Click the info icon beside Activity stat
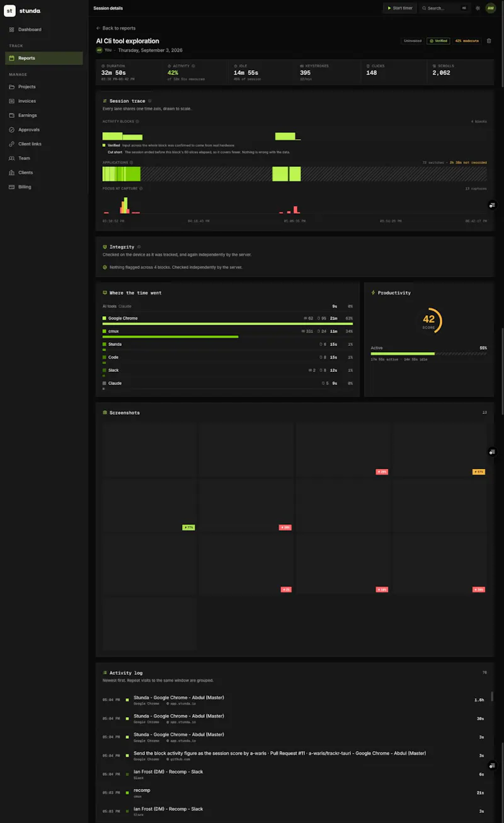 pos(193,66)
